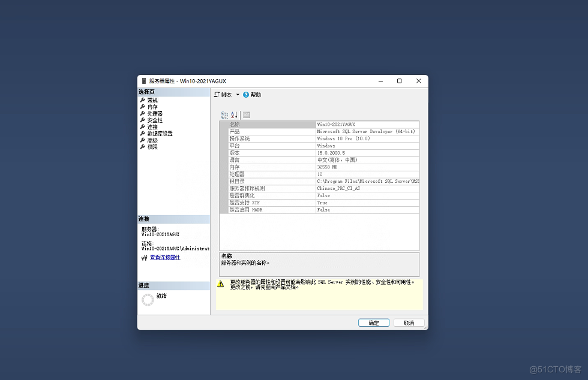Screen dimensions: 588x380
Task: Click the wrench icon beside 安全性
Action: pyautogui.click(x=143, y=120)
